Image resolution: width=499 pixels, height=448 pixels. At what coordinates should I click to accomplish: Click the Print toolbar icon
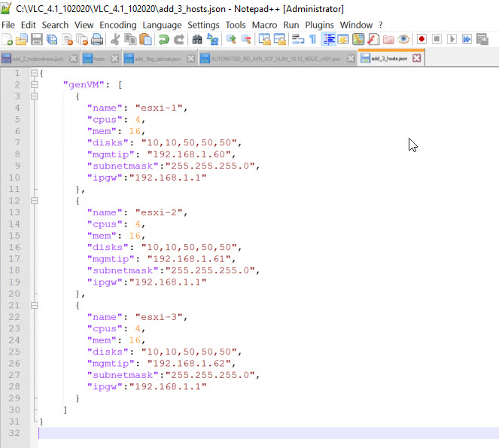coord(98,39)
